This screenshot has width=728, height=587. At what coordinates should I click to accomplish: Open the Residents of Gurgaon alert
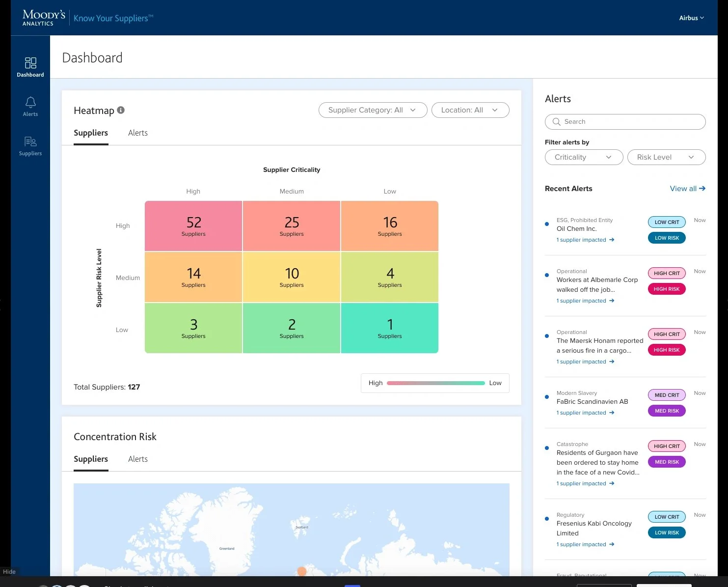[x=598, y=462]
